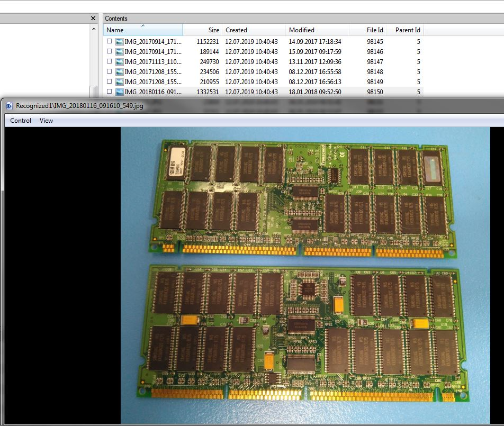This screenshot has height=426, width=504.
Task: Sort the list by the Size column
Action: (x=213, y=30)
